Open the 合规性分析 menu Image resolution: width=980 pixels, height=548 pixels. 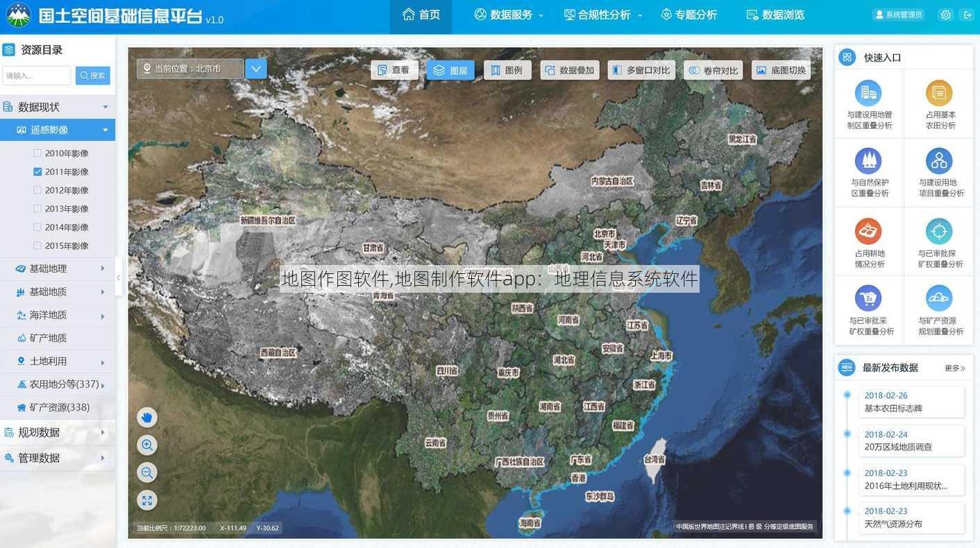(x=602, y=15)
